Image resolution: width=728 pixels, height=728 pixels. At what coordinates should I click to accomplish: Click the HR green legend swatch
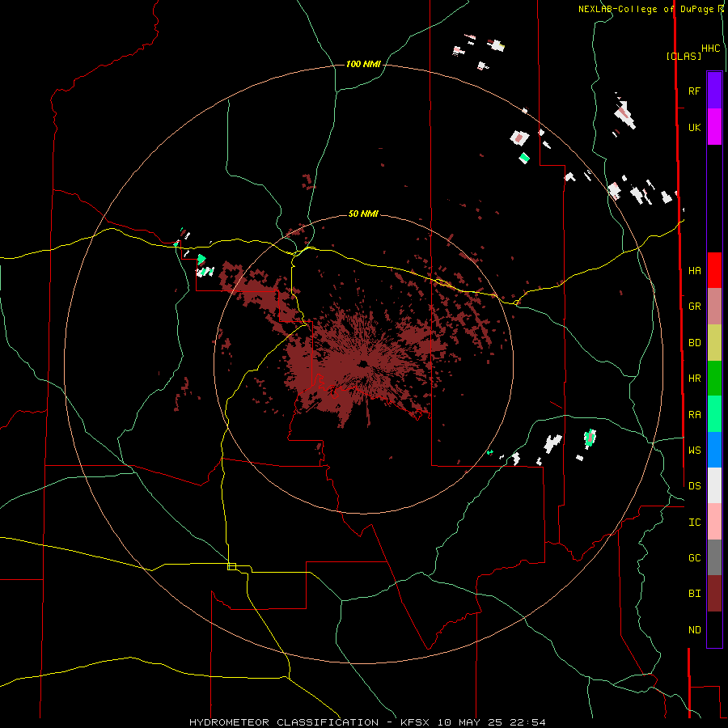[714, 379]
